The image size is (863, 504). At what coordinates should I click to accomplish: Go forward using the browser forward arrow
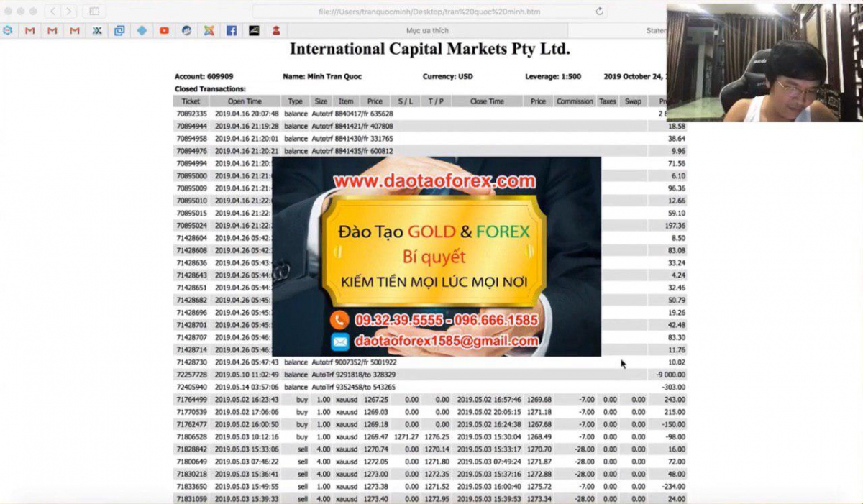coord(70,12)
